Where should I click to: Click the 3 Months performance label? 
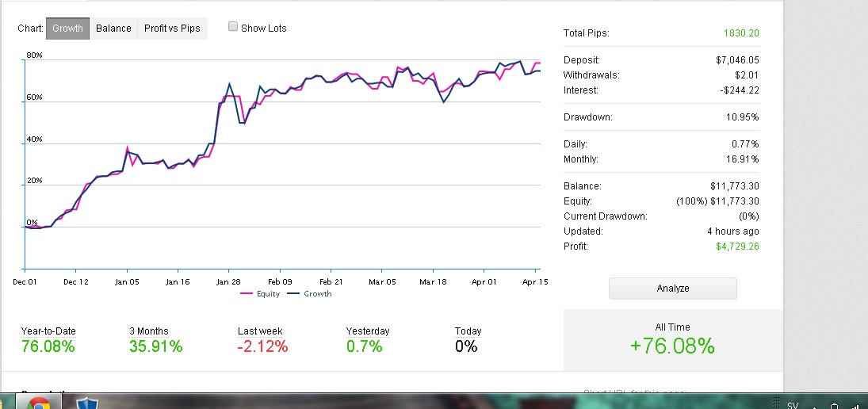[148, 331]
